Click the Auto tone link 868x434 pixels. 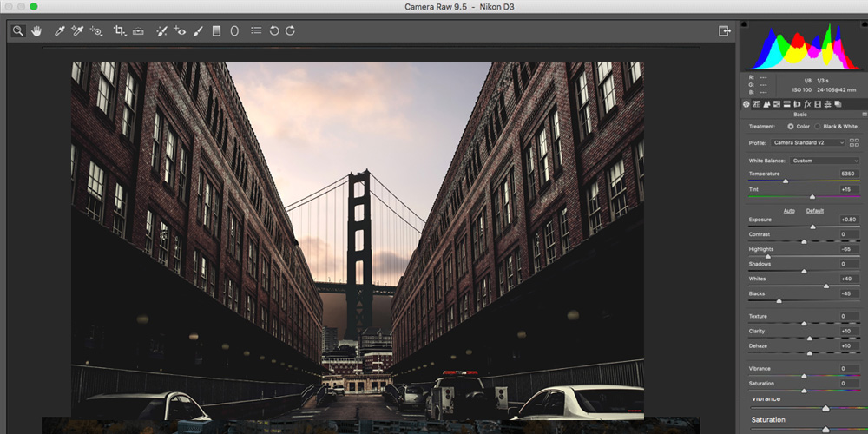[789, 211]
